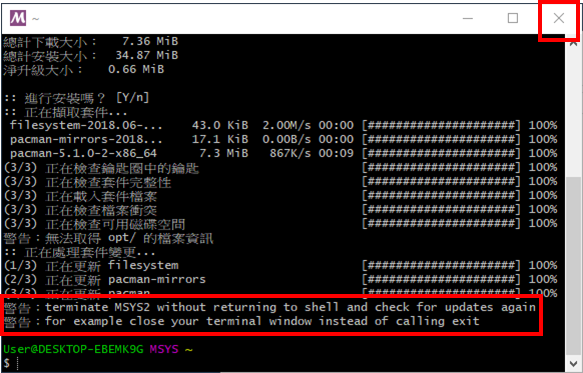Click the 'terminate MSYS2 without returning' warning line
Screen dimensions: 583x373
tap(270, 308)
